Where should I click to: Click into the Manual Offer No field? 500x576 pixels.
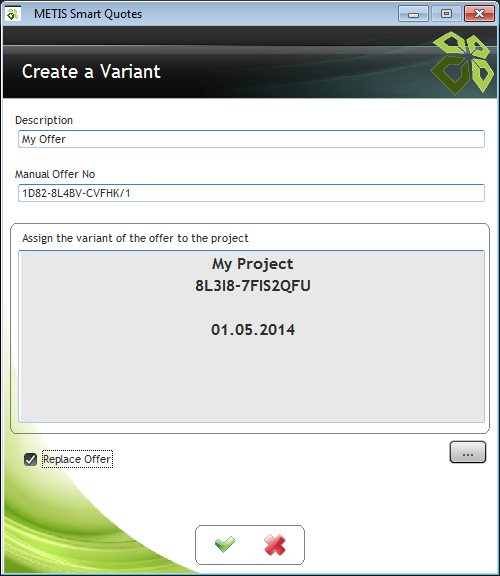click(251, 193)
